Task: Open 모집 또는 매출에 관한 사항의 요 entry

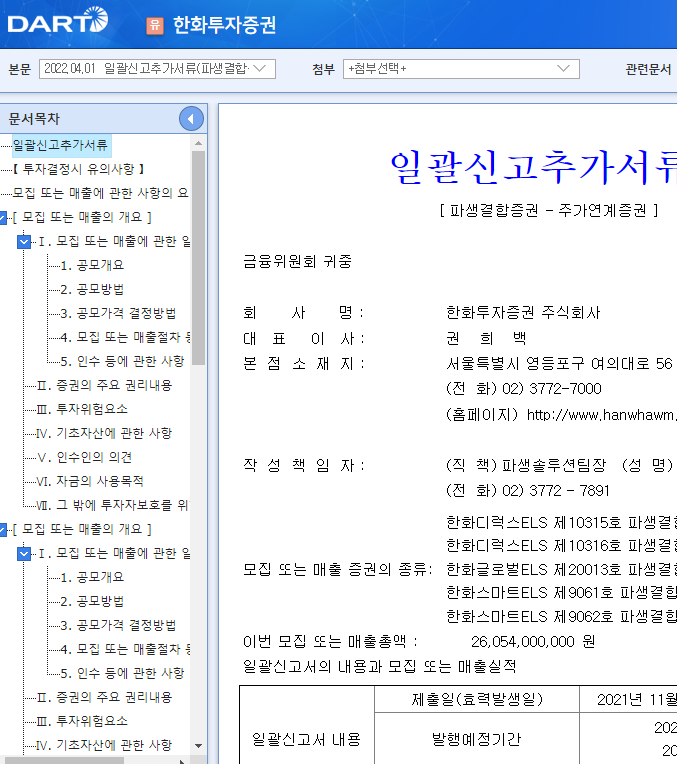Action: [100, 193]
